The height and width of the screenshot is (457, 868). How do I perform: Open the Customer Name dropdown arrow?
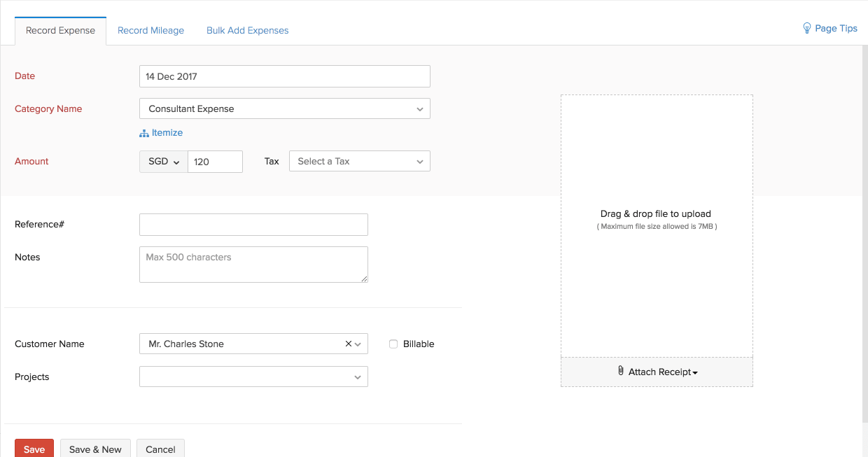click(x=358, y=344)
